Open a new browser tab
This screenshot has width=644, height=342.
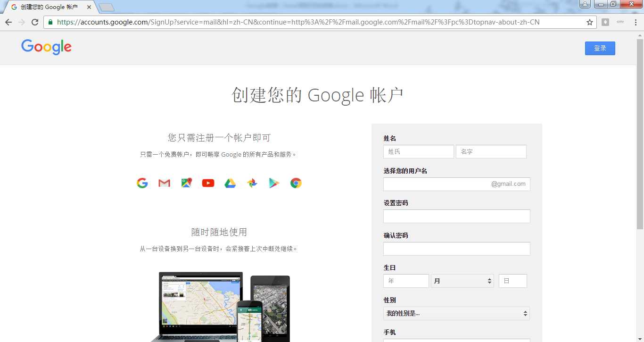[107, 7]
